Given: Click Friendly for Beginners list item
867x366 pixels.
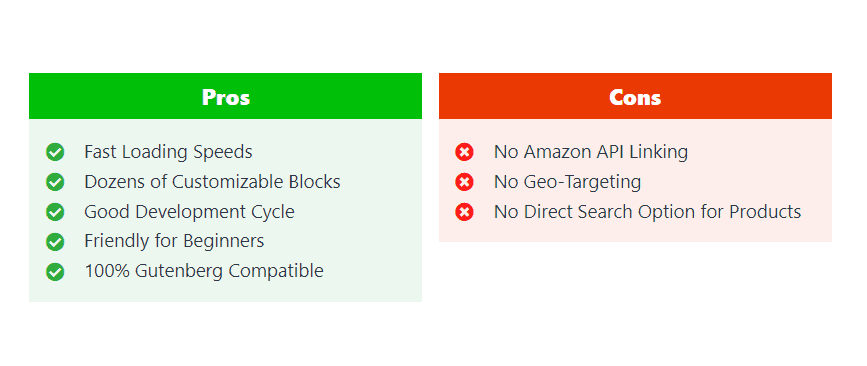Looking at the screenshot, I should [174, 242].
